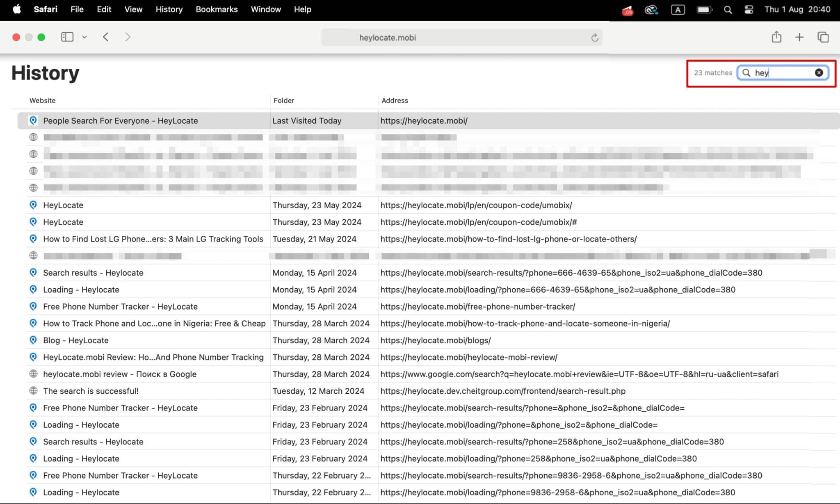Click the back navigation arrow

click(106, 37)
